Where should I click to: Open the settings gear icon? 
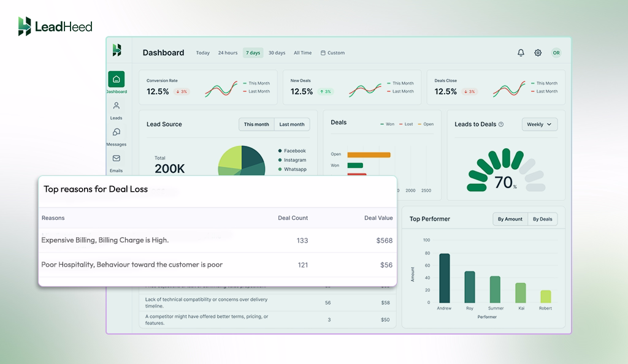pyautogui.click(x=538, y=53)
